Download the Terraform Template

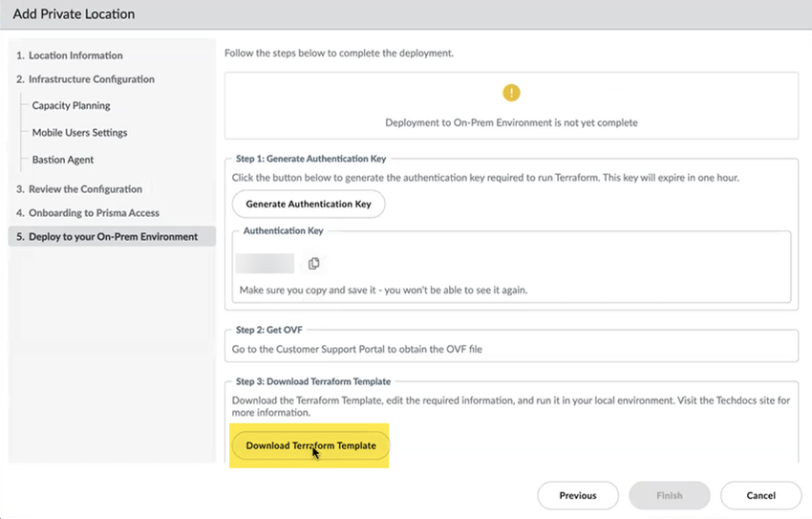tap(310, 445)
